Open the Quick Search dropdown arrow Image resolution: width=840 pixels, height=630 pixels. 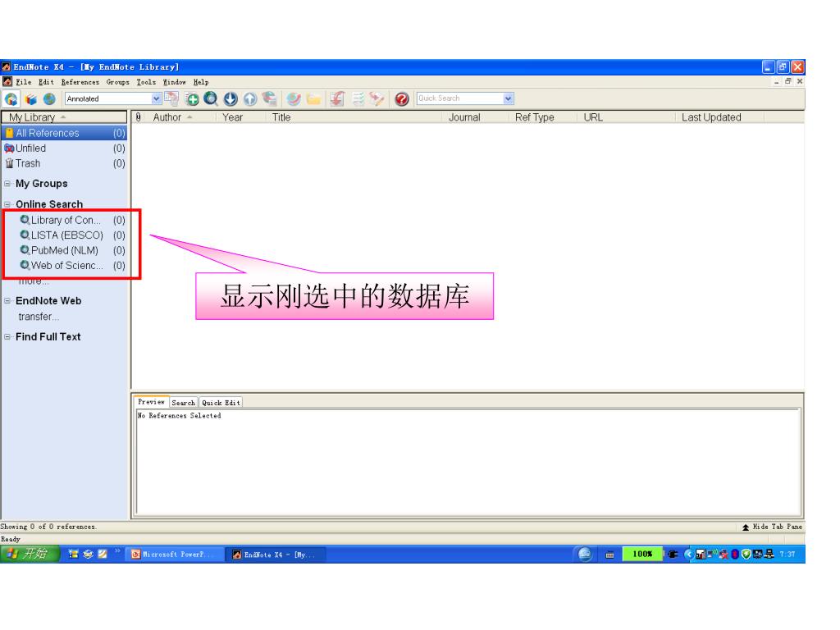point(509,98)
